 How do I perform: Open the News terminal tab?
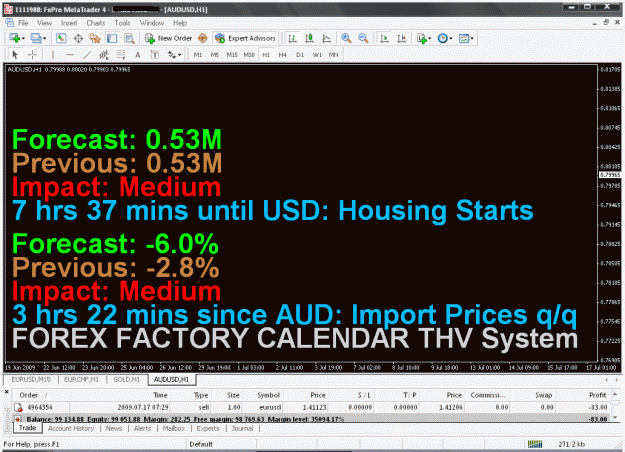(x=114, y=428)
